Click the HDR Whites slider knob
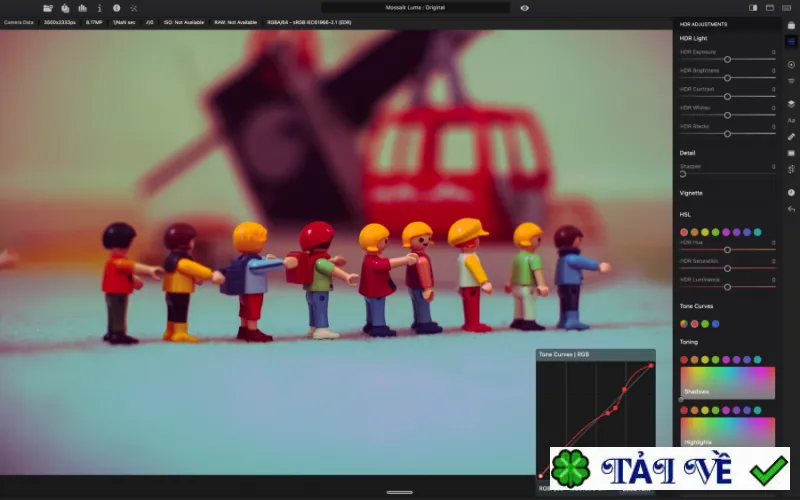 click(728, 115)
